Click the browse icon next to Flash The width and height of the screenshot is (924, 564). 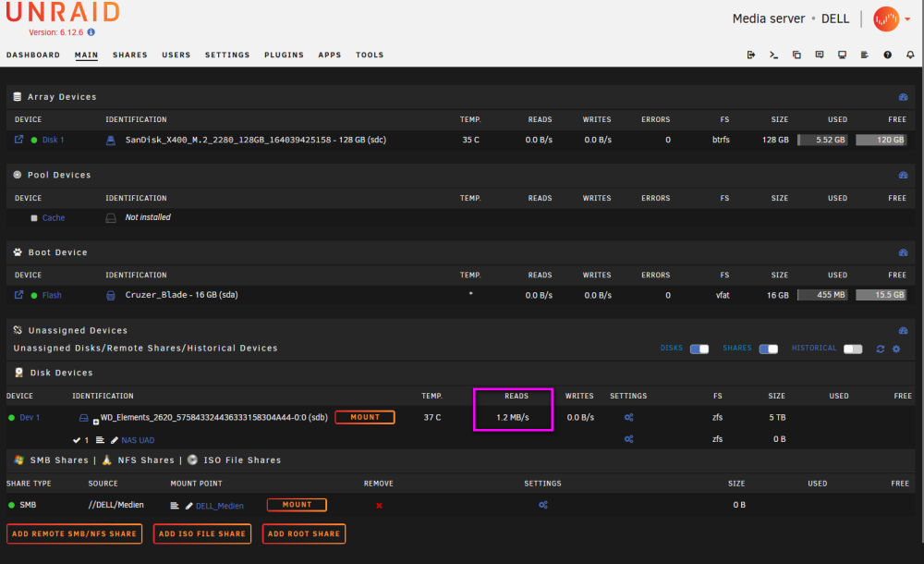click(x=18, y=294)
